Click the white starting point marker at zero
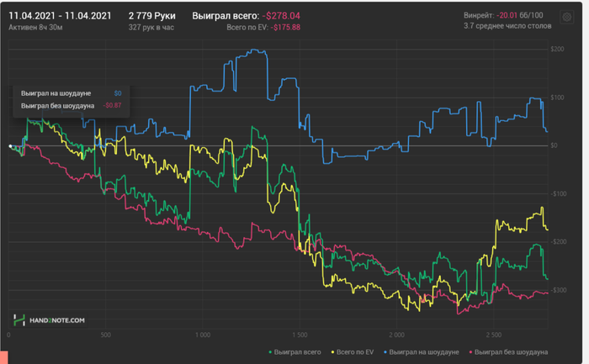Image resolution: width=589 pixels, height=364 pixels. tap(10, 146)
